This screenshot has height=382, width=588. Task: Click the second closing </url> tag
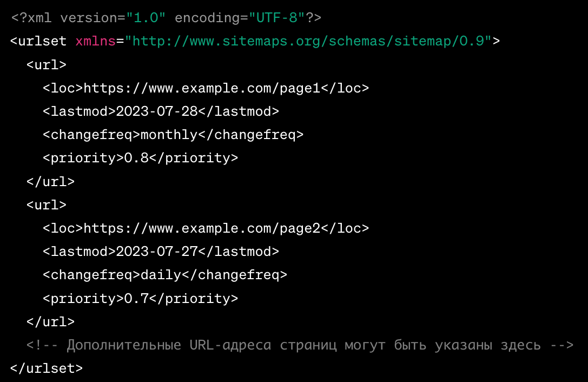50,321
